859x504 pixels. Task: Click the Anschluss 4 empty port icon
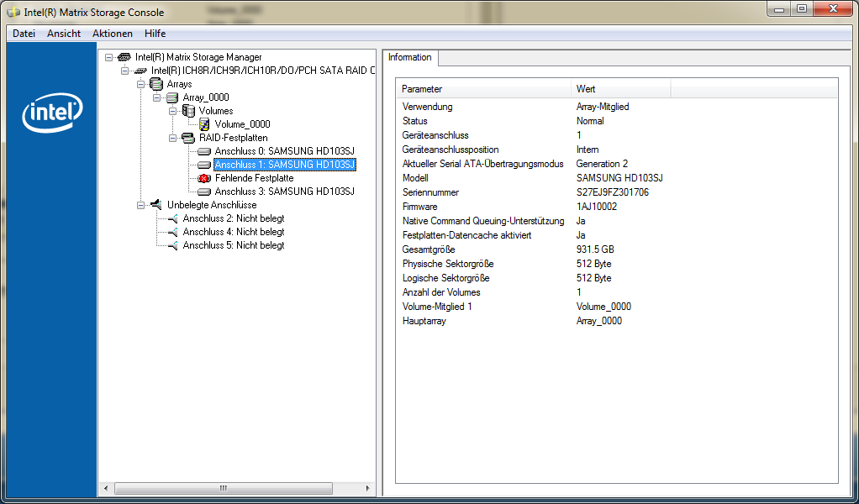point(172,232)
